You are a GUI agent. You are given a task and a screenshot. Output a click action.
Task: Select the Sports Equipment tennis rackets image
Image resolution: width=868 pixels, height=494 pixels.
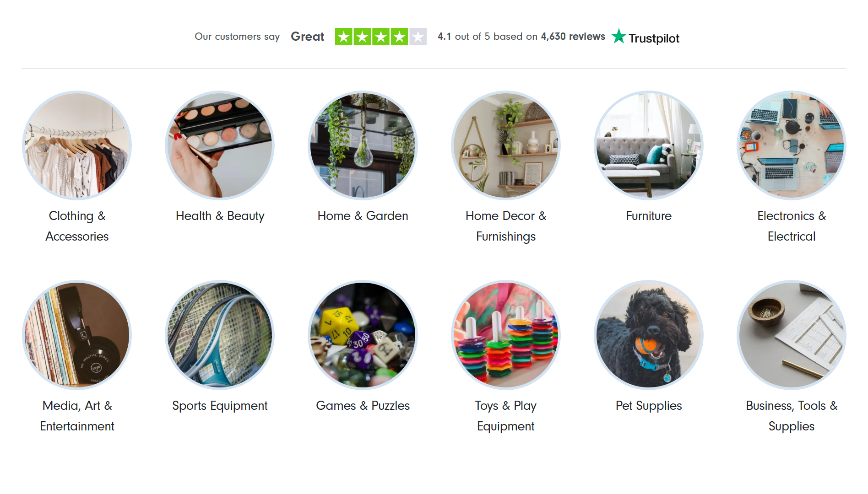[x=220, y=335]
